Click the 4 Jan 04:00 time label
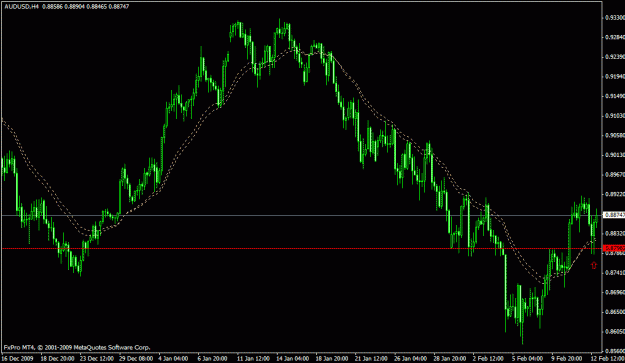 click(173, 358)
